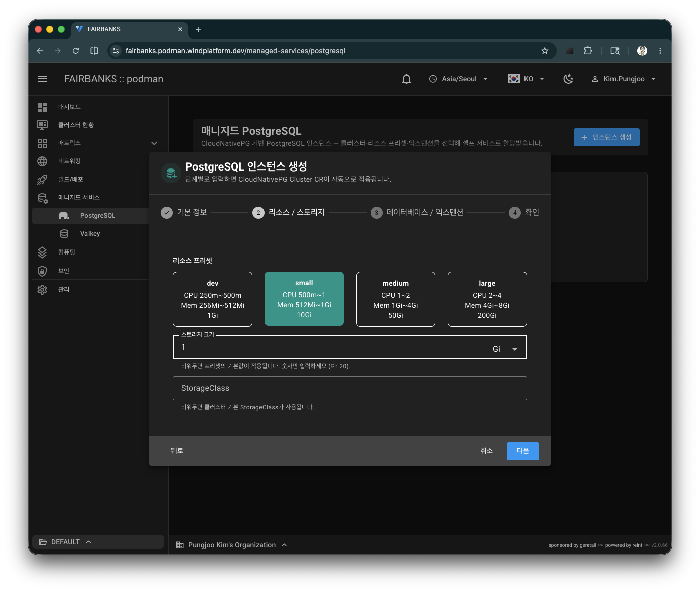
Task: Select the 리소스 / 스토리지 step
Action: (289, 212)
